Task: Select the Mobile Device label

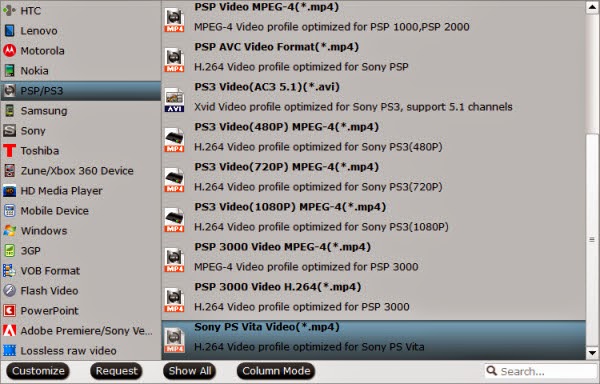Action: 54,211
